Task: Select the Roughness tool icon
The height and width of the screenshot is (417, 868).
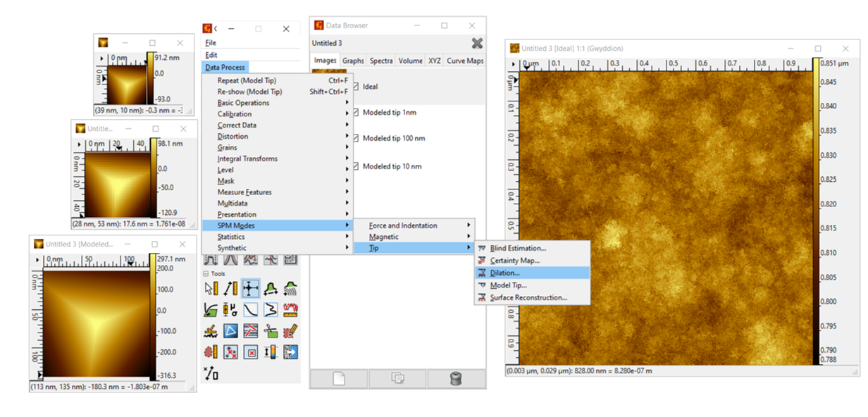Action: tap(290, 309)
